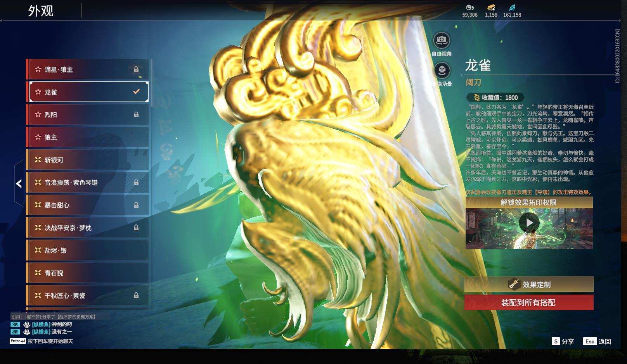Click the lock icon on 烈阳

[x=136, y=115]
